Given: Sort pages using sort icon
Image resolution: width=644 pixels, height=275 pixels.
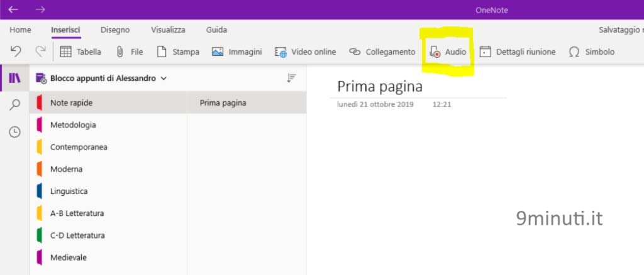Looking at the screenshot, I should tap(291, 78).
